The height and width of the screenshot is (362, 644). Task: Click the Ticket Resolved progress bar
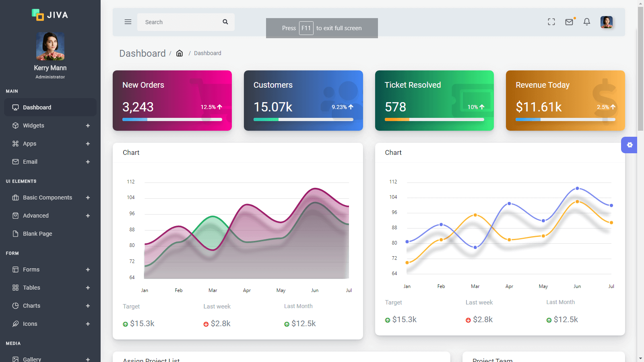(x=434, y=119)
